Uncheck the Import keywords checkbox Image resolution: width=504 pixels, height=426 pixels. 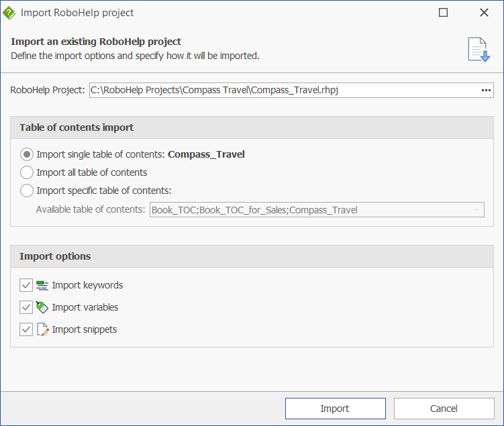(26, 285)
